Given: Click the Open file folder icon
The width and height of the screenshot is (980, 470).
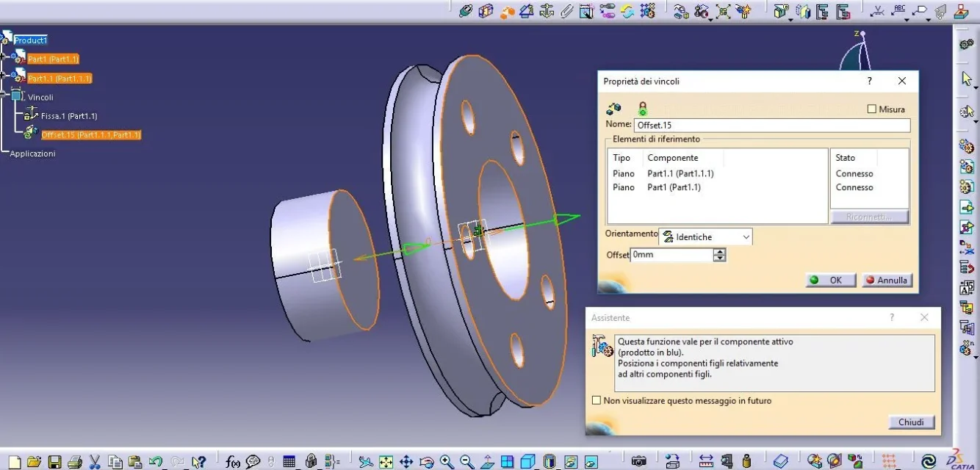Looking at the screenshot, I should (x=34, y=461).
